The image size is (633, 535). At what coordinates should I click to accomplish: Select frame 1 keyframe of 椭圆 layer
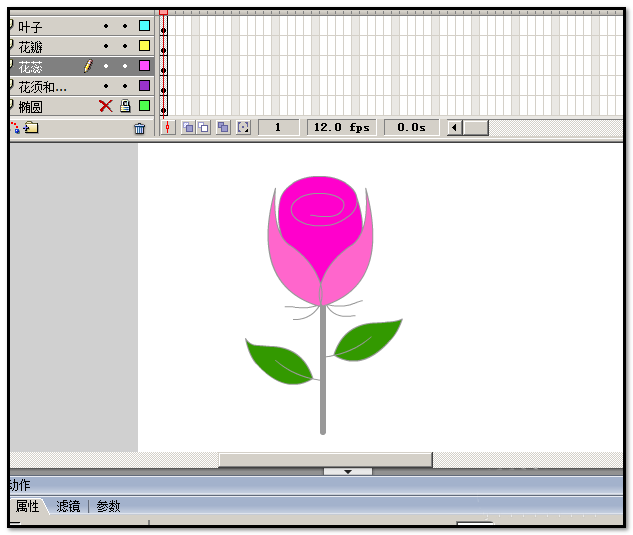163,106
